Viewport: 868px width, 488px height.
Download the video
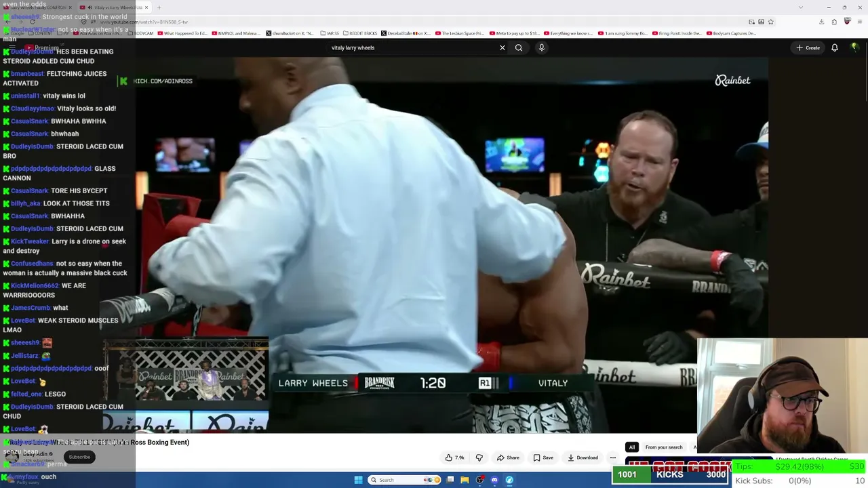pyautogui.click(x=583, y=457)
